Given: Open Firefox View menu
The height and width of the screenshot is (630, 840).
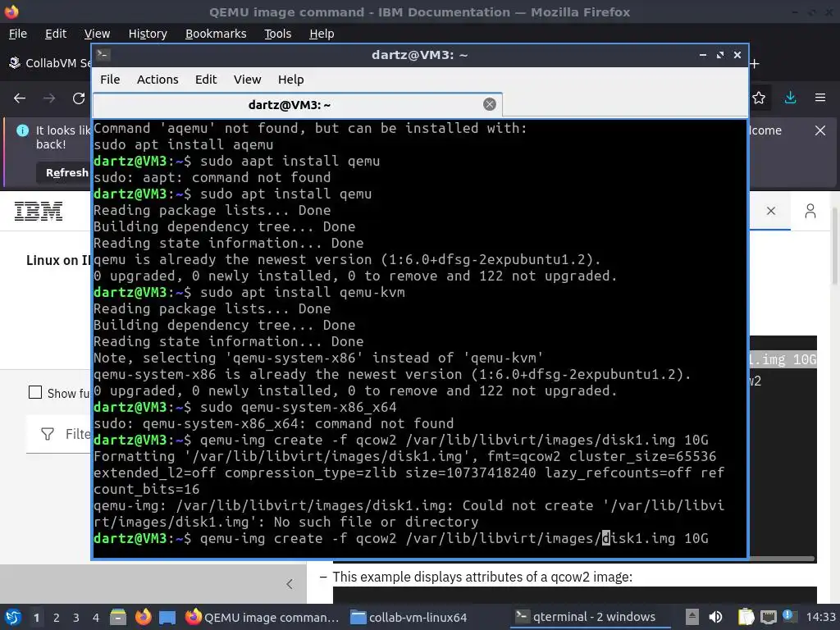Looking at the screenshot, I should pyautogui.click(x=97, y=34).
